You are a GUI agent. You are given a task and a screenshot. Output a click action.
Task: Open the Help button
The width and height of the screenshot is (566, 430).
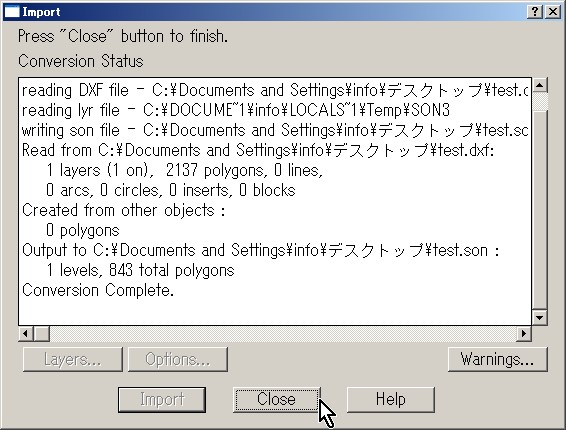(x=391, y=400)
